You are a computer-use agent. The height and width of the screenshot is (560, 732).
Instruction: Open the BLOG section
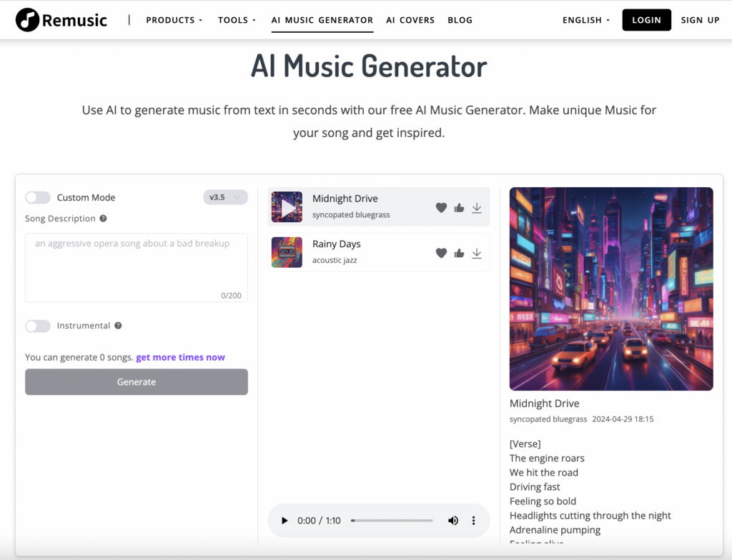(460, 19)
